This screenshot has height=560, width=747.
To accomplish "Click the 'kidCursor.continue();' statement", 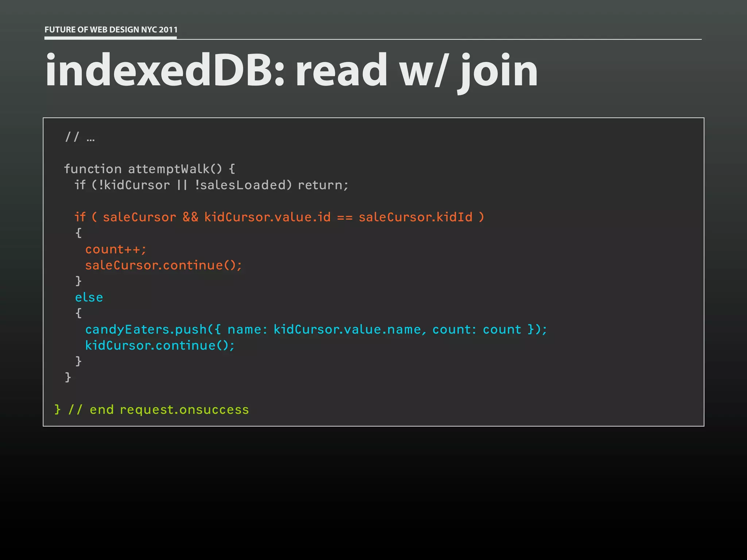I will (160, 346).
